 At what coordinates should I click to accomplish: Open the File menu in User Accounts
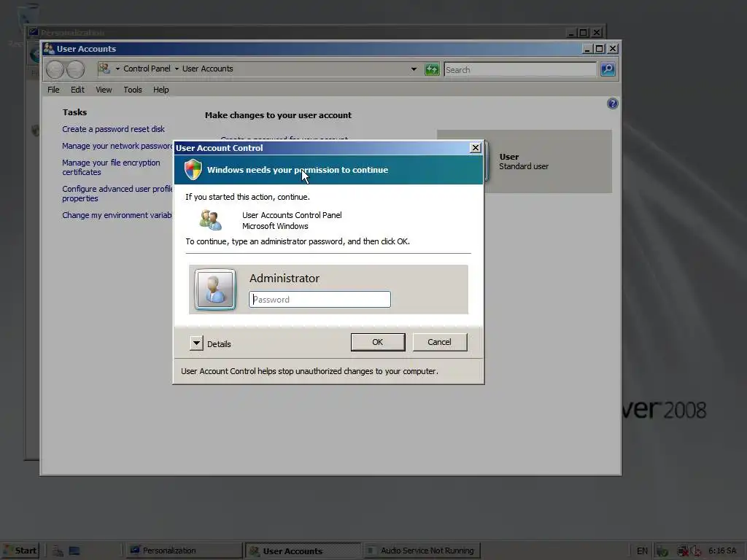point(53,90)
